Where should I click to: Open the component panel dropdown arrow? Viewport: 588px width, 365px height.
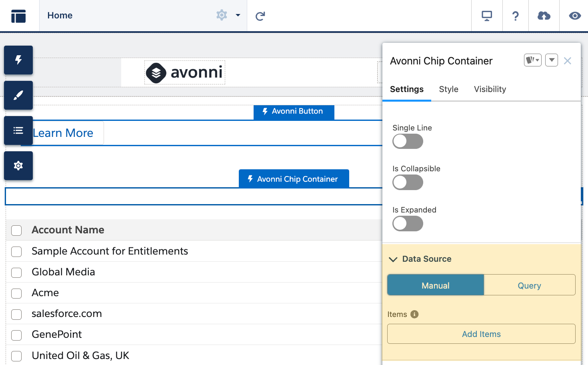[551, 60]
